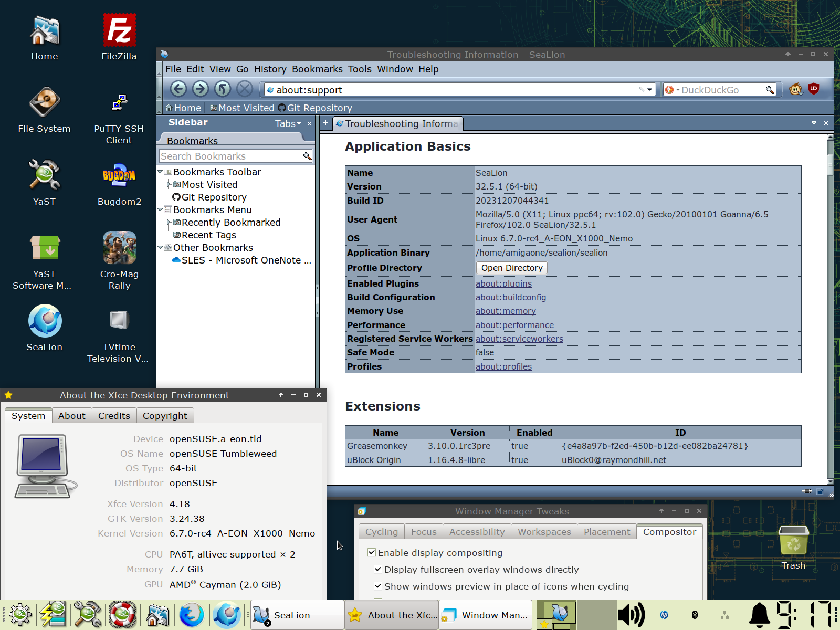Image resolution: width=840 pixels, height=630 pixels.
Task: Collapse the Bookmarks Toolbar tree node
Action: click(x=161, y=172)
